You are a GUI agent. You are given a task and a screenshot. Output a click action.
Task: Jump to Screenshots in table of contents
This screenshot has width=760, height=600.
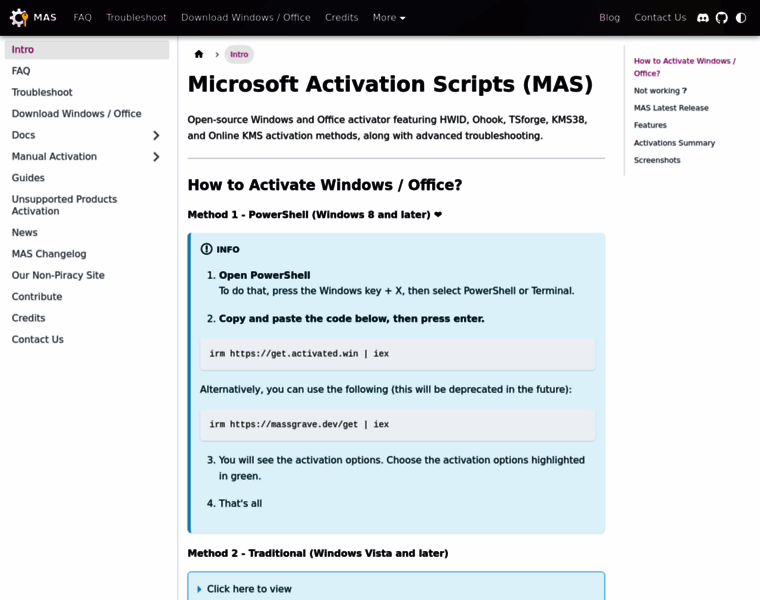657,160
